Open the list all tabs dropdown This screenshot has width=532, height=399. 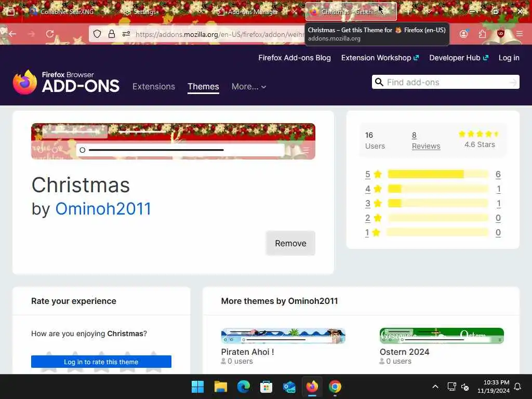tap(429, 11)
